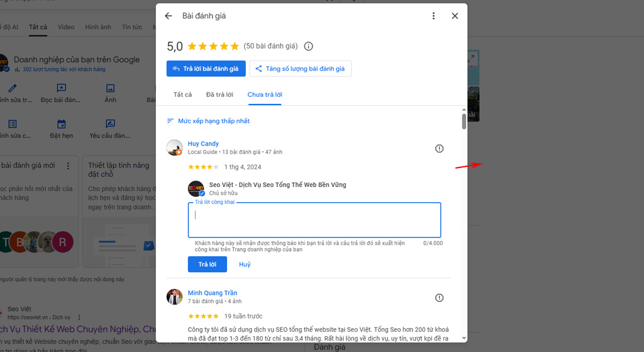
Task: Cancel the reply with Huỷ
Action: coord(245,264)
